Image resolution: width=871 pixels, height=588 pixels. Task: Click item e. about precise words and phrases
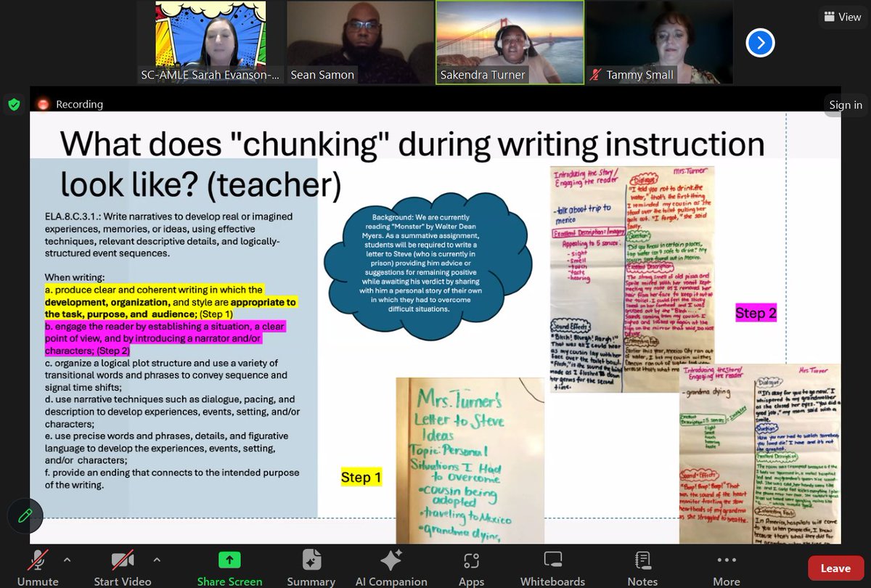click(166, 449)
